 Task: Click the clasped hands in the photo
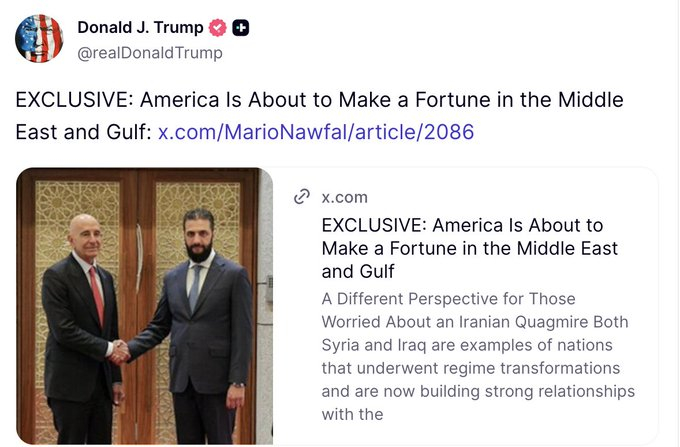pos(119,352)
